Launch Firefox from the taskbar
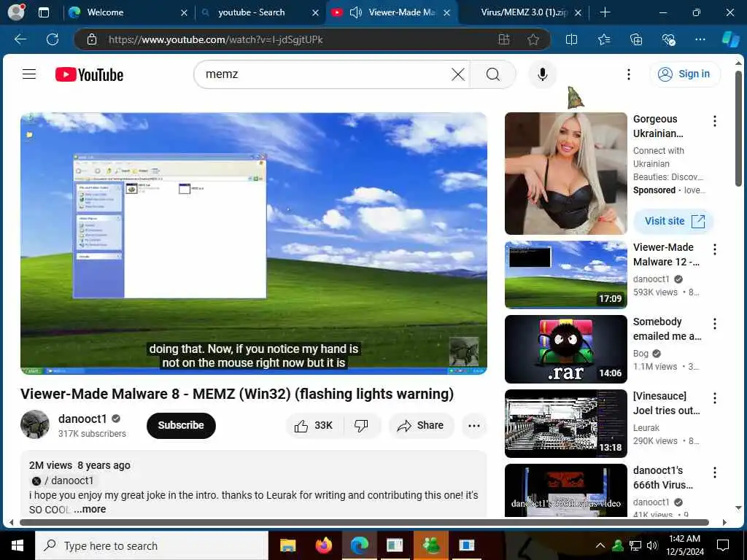This screenshot has height=560, width=747. click(x=324, y=545)
